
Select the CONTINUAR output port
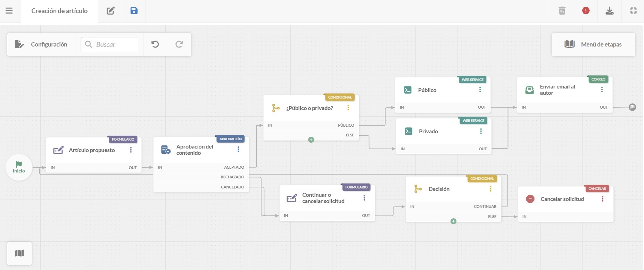coord(485,206)
